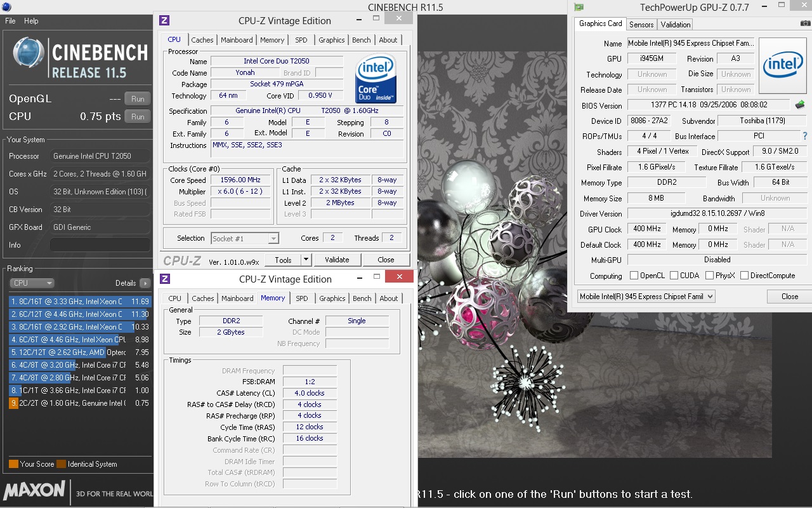Screen dimensions: 812x508
Task: Click the CAS# Latency value 4.0 clocks
Action: point(310,394)
